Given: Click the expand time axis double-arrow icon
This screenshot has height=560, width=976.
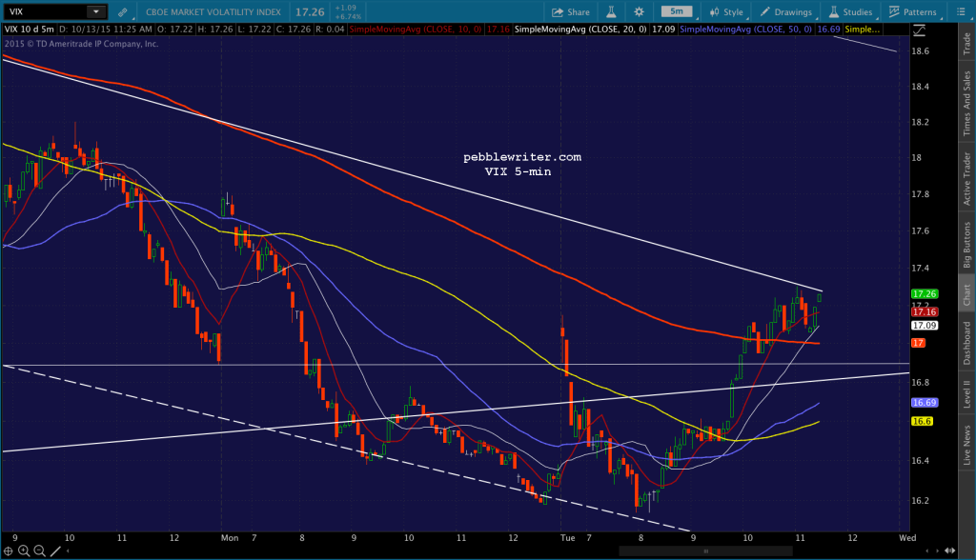Looking at the screenshot, I should 950,550.
